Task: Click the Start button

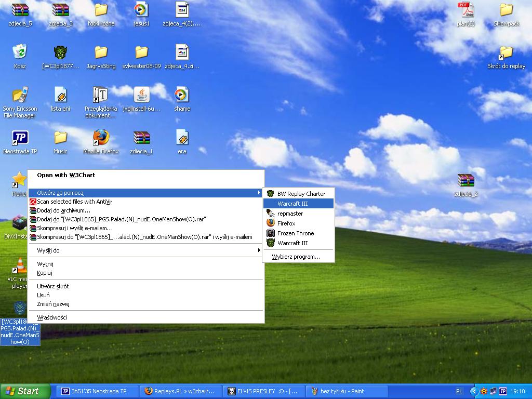Action: click(25, 391)
